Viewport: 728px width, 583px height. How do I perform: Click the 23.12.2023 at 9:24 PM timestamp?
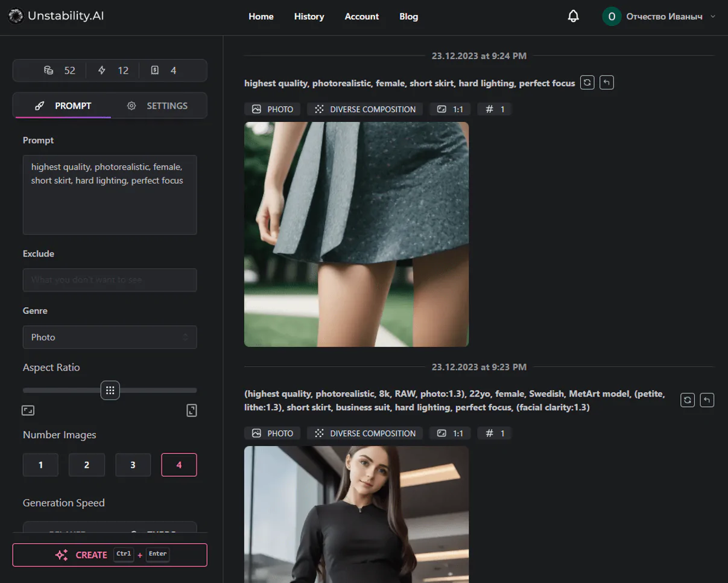tap(479, 56)
